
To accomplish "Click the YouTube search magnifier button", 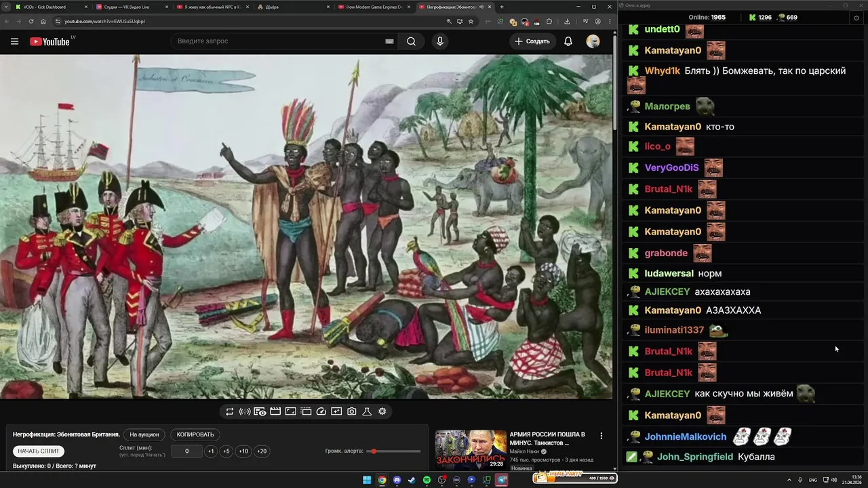I will (411, 41).
